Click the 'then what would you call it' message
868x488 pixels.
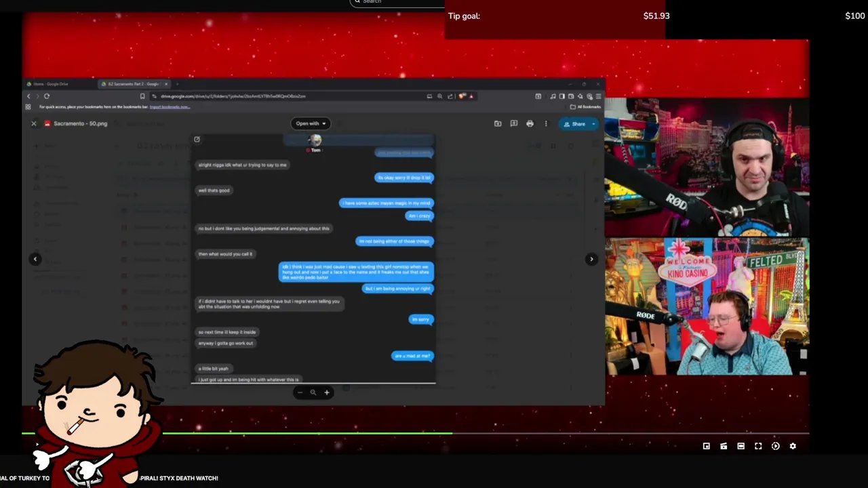click(225, 254)
